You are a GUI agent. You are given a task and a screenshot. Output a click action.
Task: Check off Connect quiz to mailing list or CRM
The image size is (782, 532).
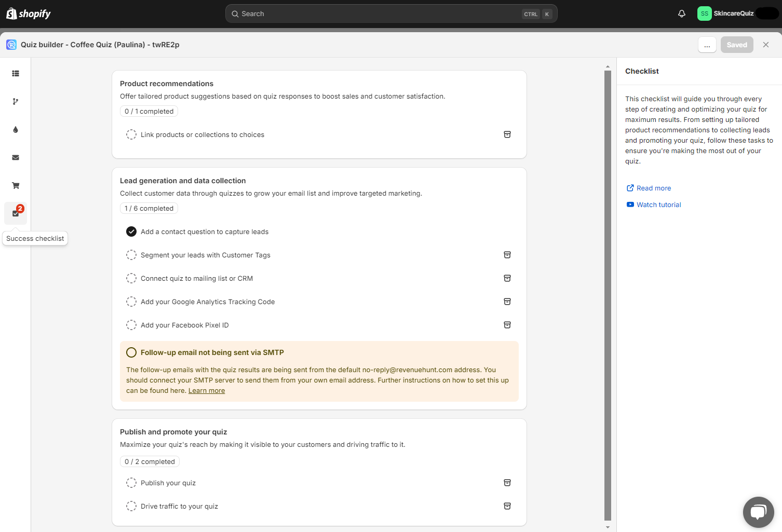131,278
